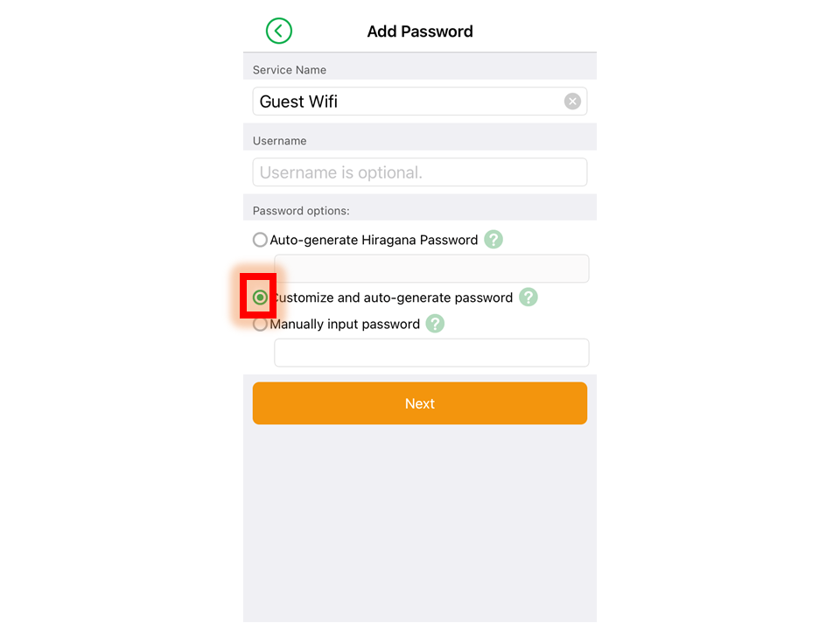Click the Add Password page title
840x630 pixels.
[420, 31]
